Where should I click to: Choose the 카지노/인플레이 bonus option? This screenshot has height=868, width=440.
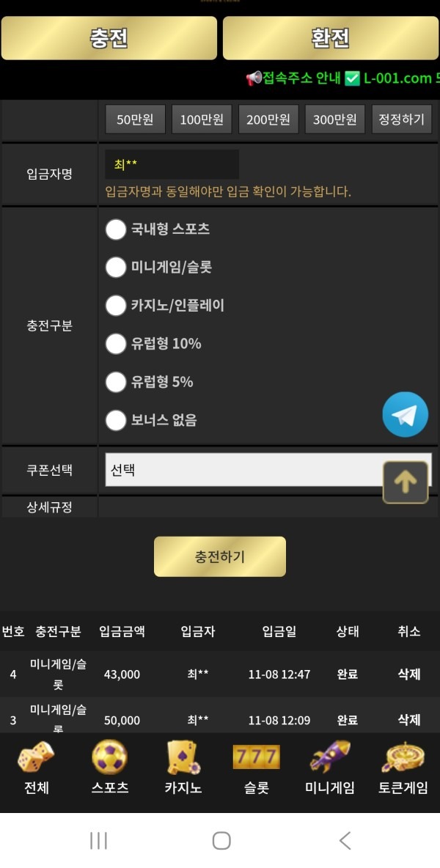pyautogui.click(x=116, y=306)
